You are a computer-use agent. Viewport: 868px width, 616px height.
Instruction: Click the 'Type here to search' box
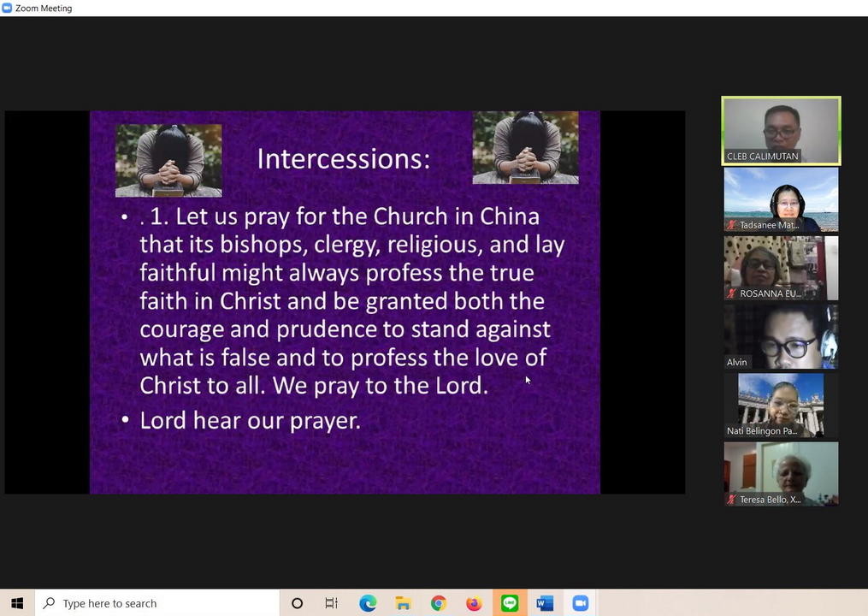[158, 603]
